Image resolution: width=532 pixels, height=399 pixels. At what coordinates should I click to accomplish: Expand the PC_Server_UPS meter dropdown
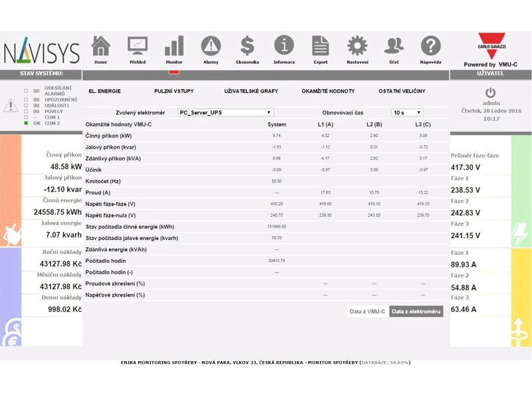(x=225, y=112)
